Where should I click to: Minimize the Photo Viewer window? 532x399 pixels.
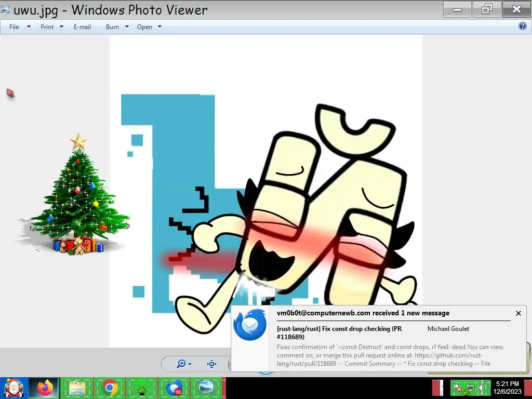pyautogui.click(x=457, y=9)
